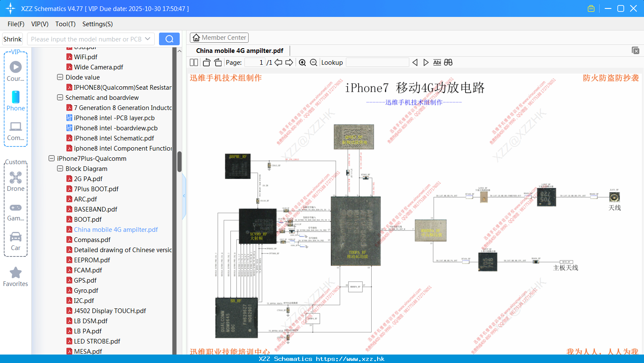Viewport: 644px width, 363px height.
Task: Click the XZZ logo in the title bar
Action: [x=11, y=8]
